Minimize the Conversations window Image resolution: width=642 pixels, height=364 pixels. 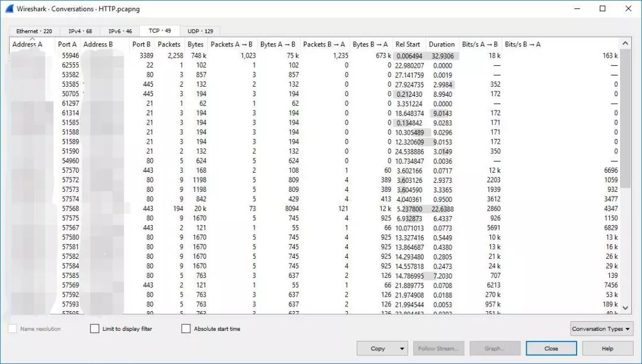point(577,8)
